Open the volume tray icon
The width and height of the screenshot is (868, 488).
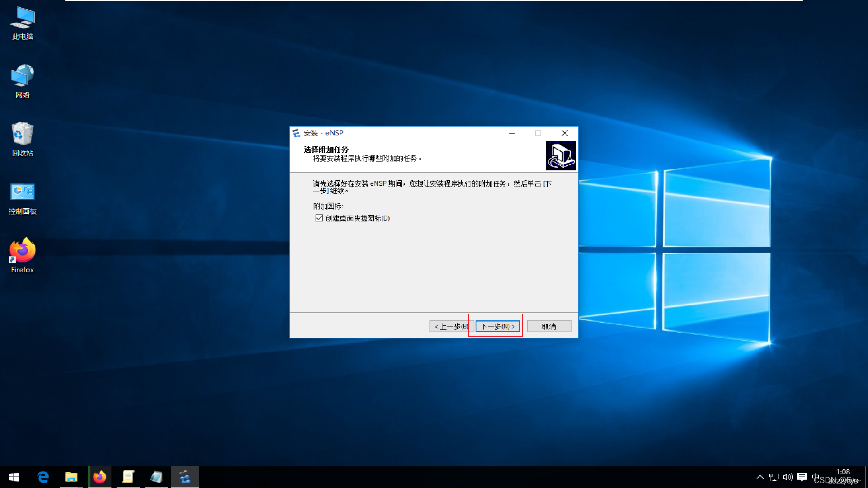(788, 477)
